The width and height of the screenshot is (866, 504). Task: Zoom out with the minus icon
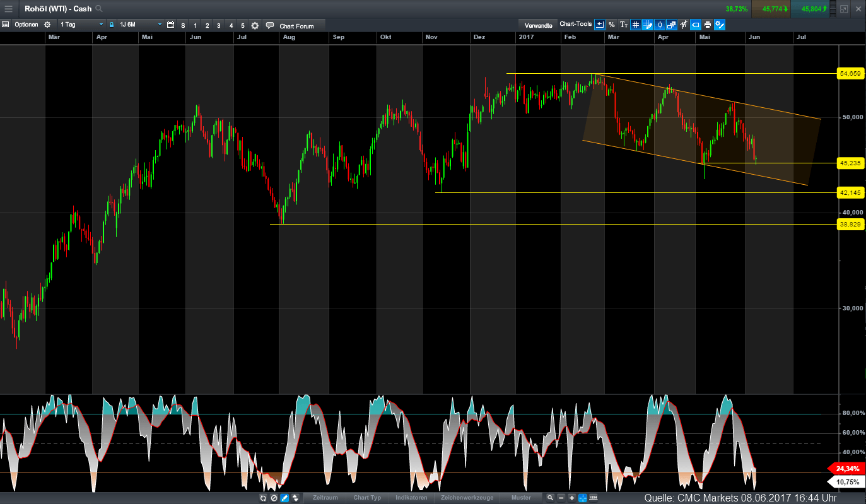[x=561, y=498]
